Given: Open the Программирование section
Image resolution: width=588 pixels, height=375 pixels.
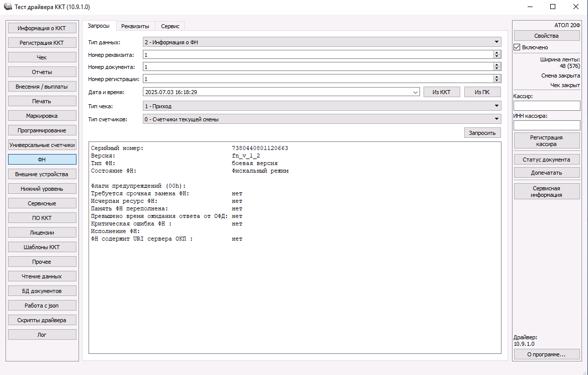Looking at the screenshot, I should point(42,130).
